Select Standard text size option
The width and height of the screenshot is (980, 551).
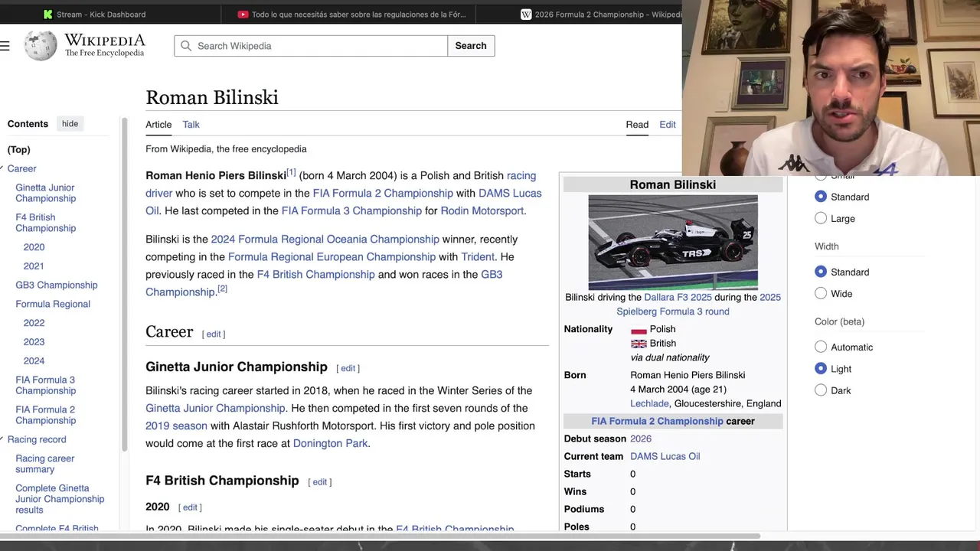coord(821,197)
